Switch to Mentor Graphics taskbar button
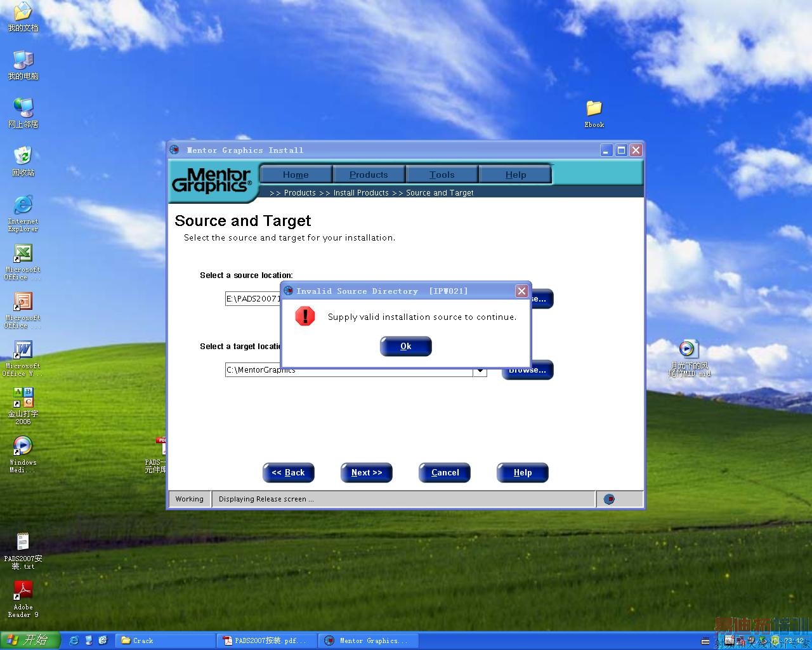 (x=369, y=641)
